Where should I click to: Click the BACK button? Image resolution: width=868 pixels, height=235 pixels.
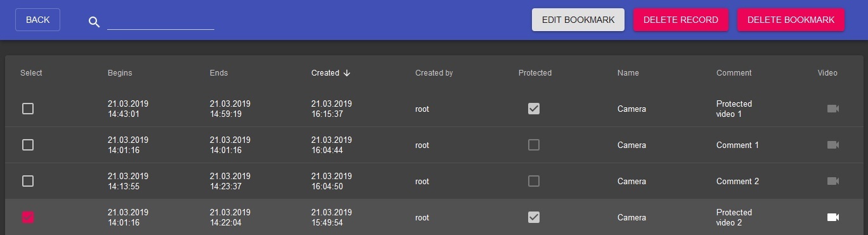point(37,20)
